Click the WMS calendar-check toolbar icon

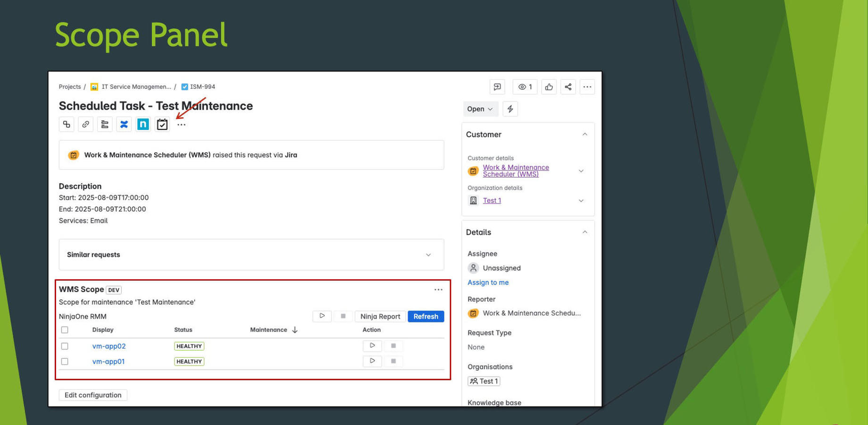click(162, 124)
